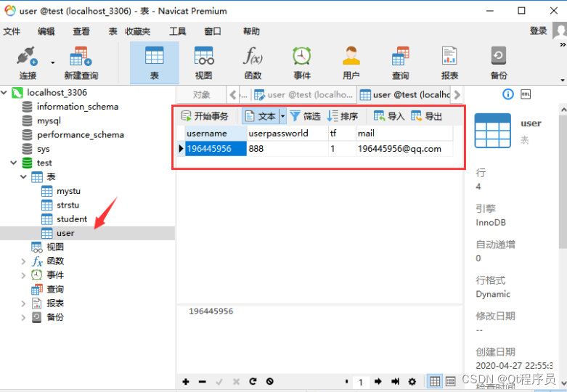The height and width of the screenshot is (392, 567).
Task: Open the 文本 dropdown arrow
Action: point(283,116)
